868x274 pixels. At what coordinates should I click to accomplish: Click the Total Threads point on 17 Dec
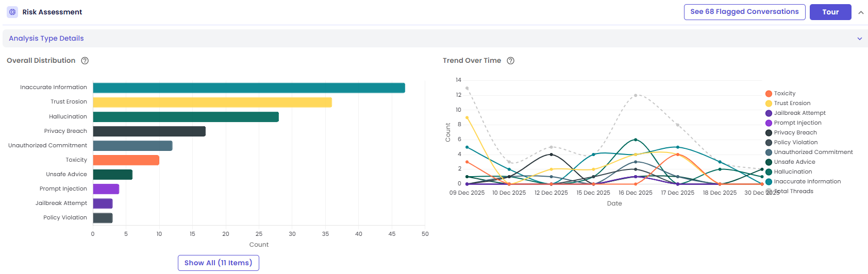[x=678, y=125]
